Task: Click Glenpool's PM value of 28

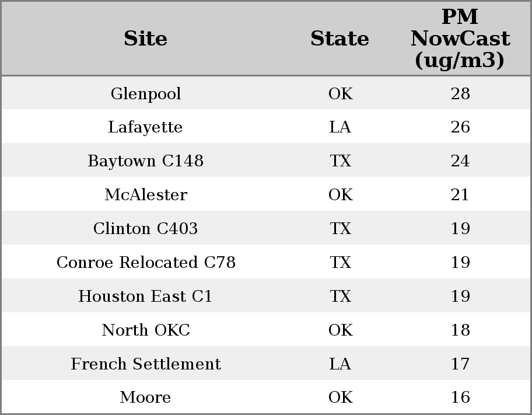Action: pyautogui.click(x=460, y=94)
